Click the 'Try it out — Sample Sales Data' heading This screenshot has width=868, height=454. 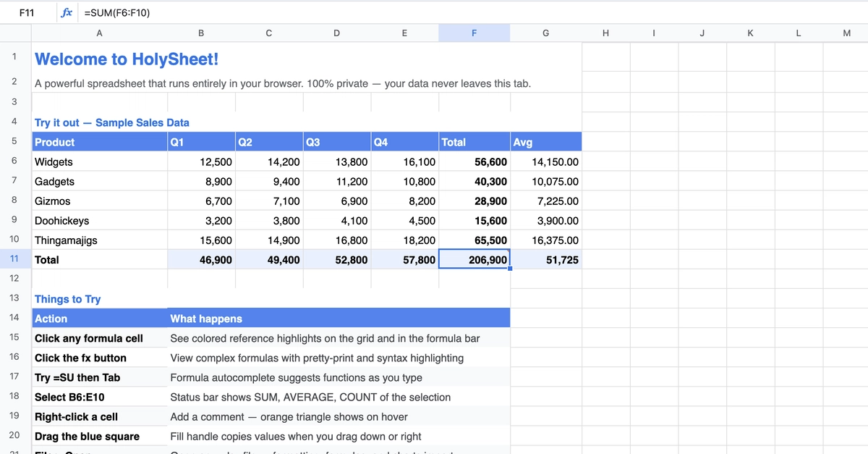pos(112,122)
